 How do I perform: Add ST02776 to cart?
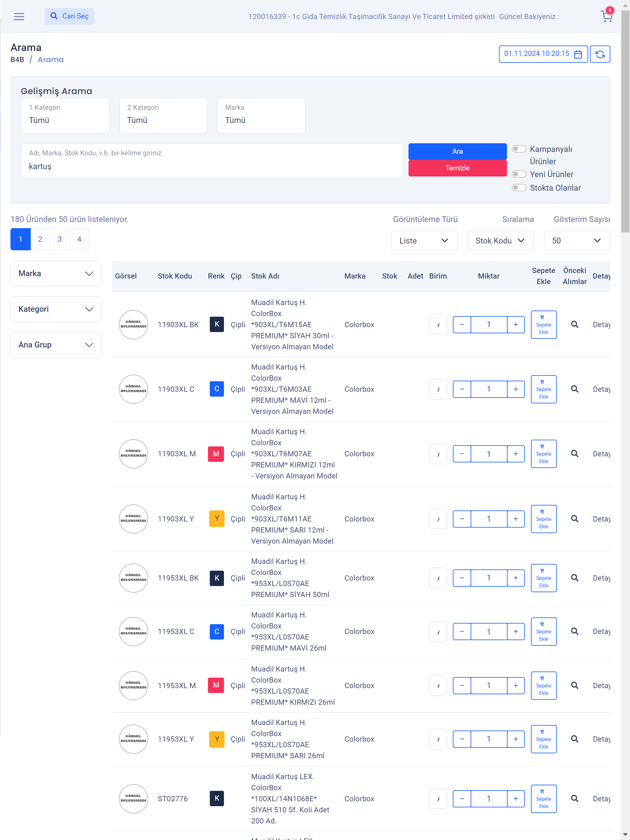coord(543,798)
